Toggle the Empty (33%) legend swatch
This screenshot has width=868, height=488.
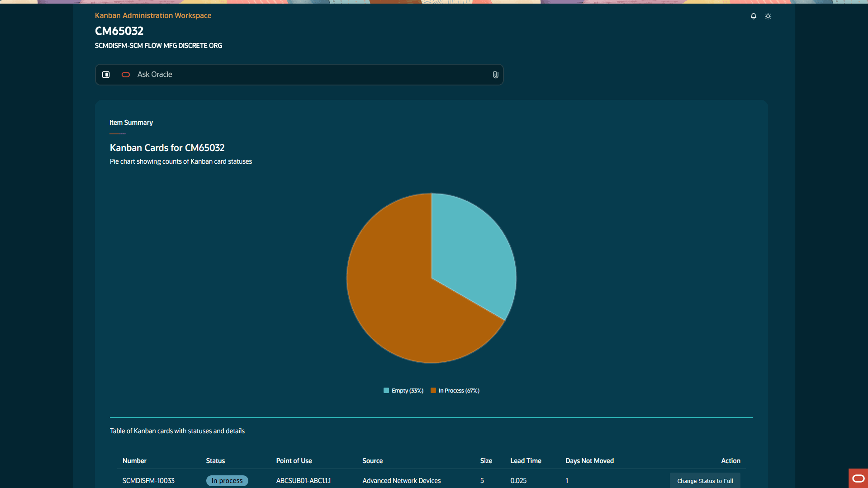[x=386, y=390]
